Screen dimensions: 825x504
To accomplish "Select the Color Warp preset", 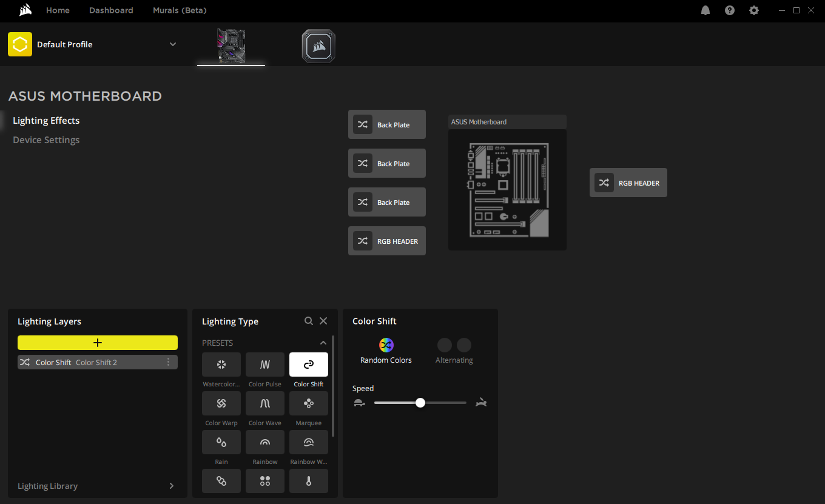I will tap(221, 403).
